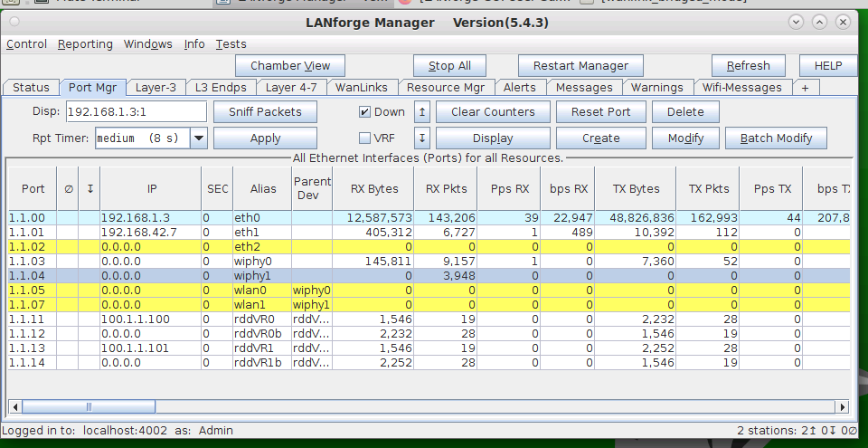Switch to the Warnings tab
Screen dimensions: 868x448
[x=657, y=88]
